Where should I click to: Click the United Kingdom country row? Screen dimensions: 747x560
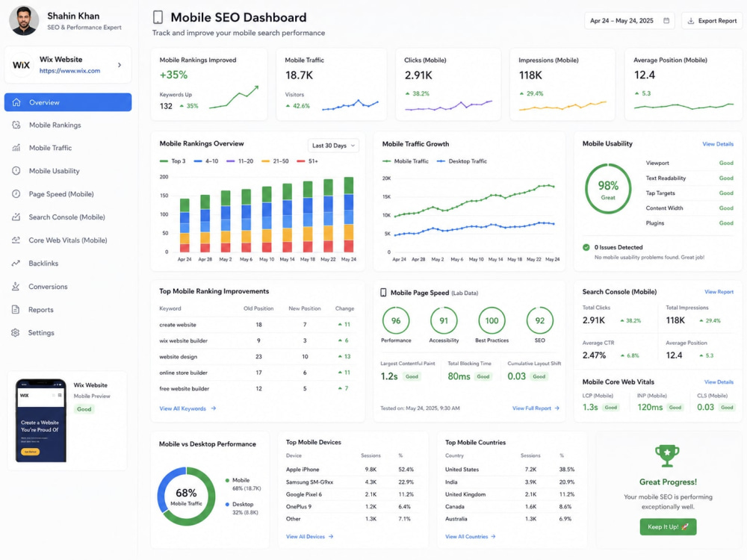coord(511,494)
